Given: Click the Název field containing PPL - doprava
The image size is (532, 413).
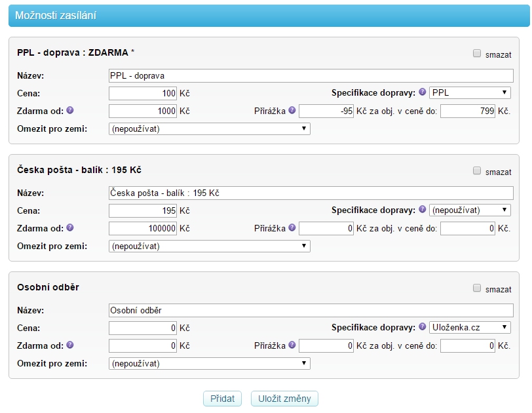Looking at the screenshot, I should (311, 75).
